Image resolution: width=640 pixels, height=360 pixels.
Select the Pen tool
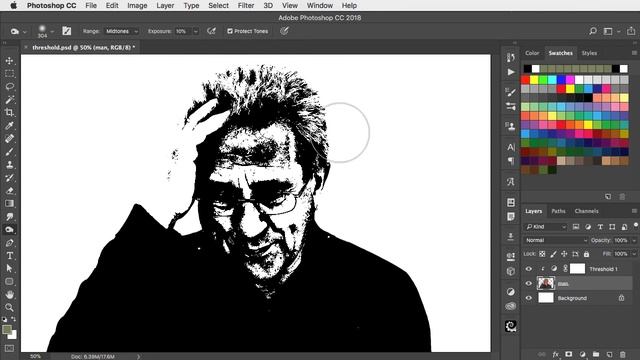pyautogui.click(x=9, y=243)
